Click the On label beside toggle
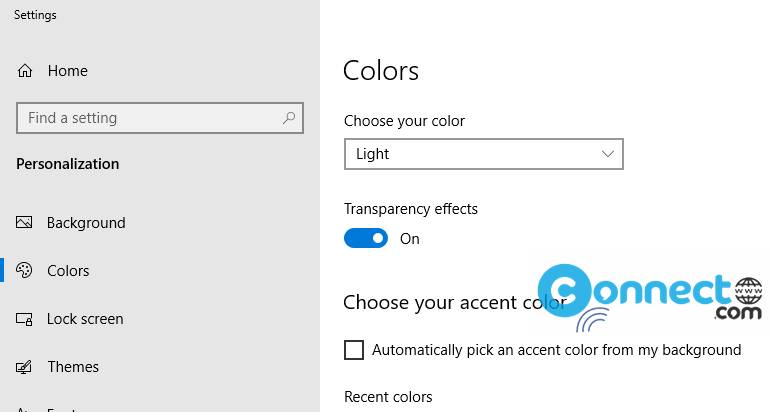770x412 pixels. [410, 239]
